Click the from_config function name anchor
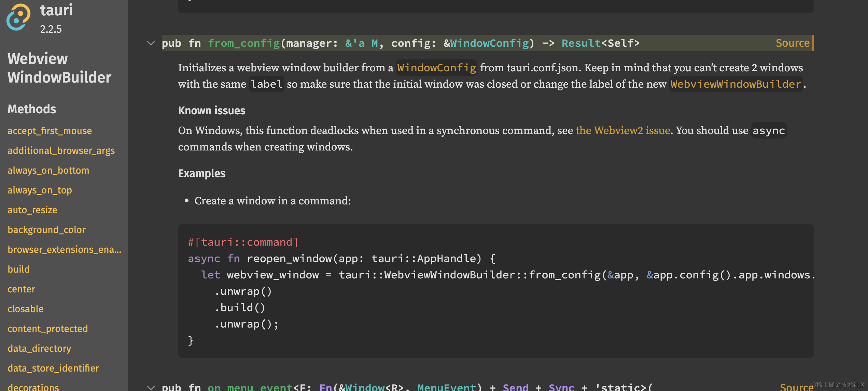Image resolution: width=868 pixels, height=391 pixels. 244,43
